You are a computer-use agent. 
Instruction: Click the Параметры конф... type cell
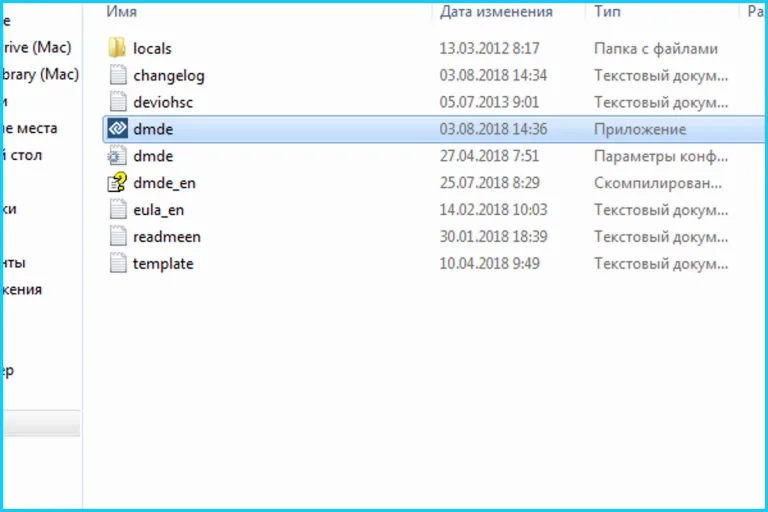(661, 156)
